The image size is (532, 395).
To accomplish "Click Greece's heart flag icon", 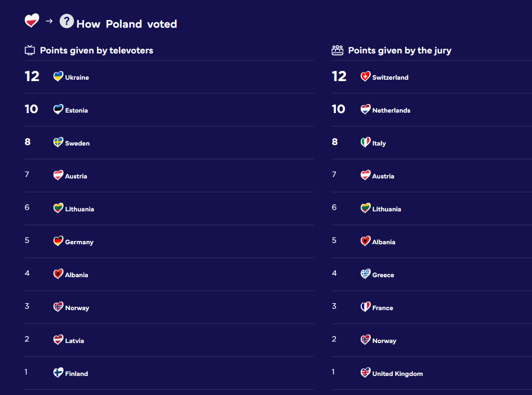I will [365, 274].
